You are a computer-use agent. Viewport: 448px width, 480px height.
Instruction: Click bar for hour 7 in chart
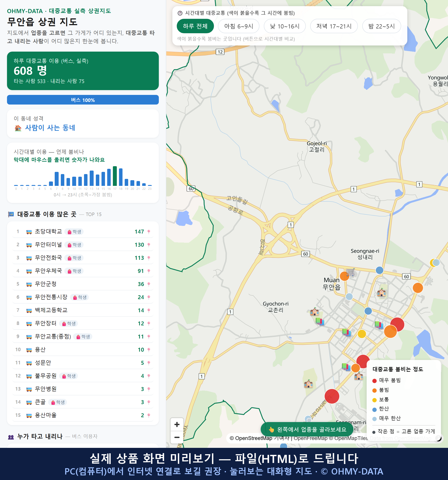[57, 179]
